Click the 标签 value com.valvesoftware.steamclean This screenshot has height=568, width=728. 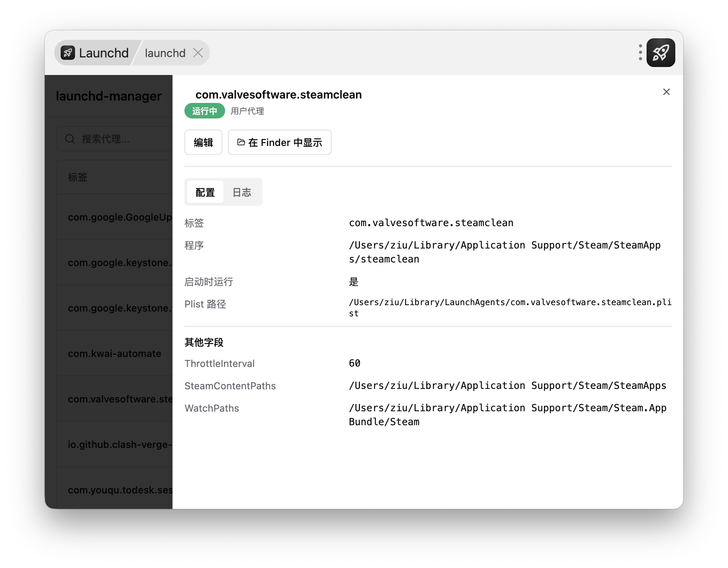(431, 223)
